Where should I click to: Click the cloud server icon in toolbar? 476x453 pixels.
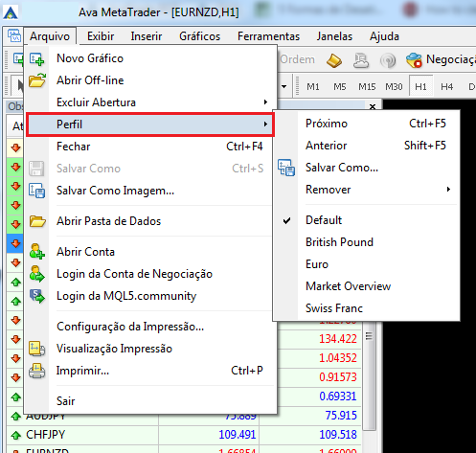pos(361,60)
